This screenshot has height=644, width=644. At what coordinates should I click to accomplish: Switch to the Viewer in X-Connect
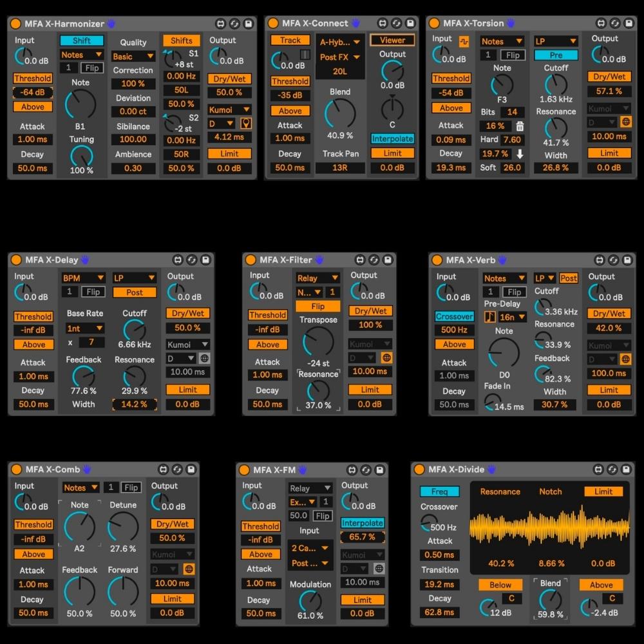392,40
